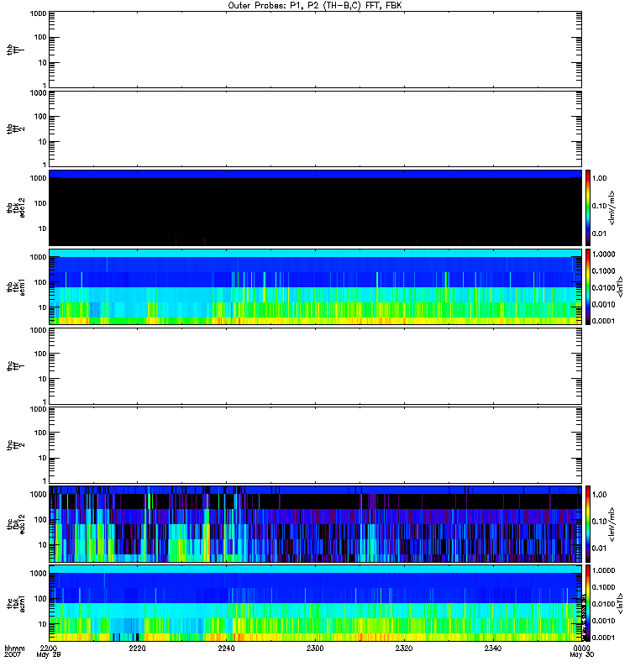This screenshot has width=630, height=672.
Task: Click the 'thc fbk scm1' axis label
Action: (x=15, y=603)
